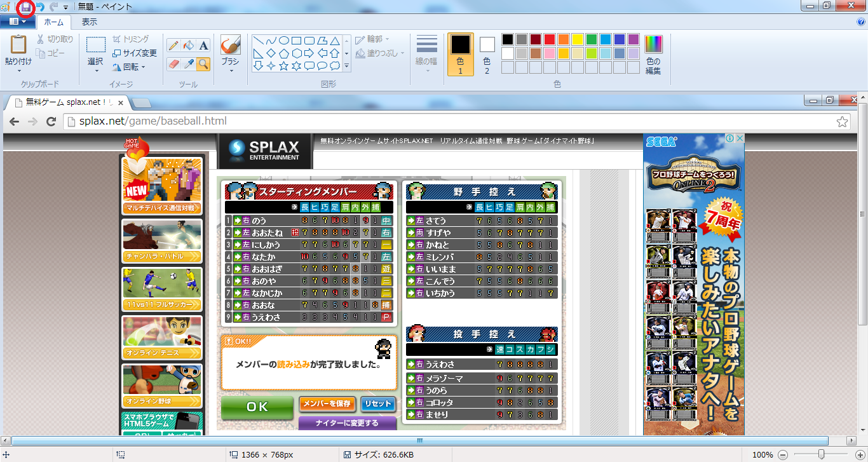Click the オンライン テニス game thumbnail
868x462 pixels.
pos(161,337)
